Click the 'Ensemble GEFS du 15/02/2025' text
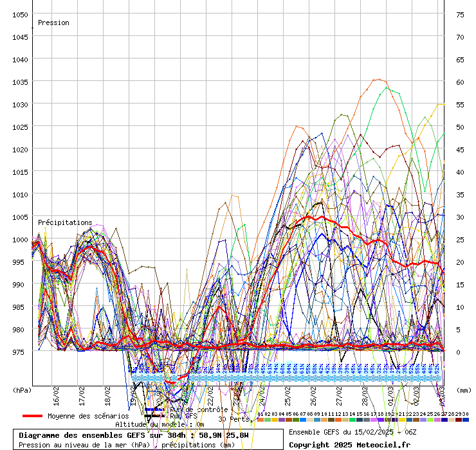The width and height of the screenshot is (476, 450). (x=341, y=432)
